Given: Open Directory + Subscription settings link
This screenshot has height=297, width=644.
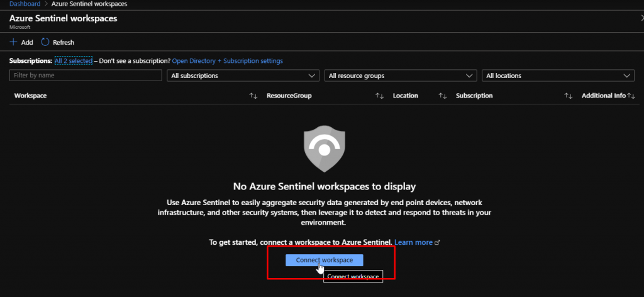Looking at the screenshot, I should (x=227, y=61).
